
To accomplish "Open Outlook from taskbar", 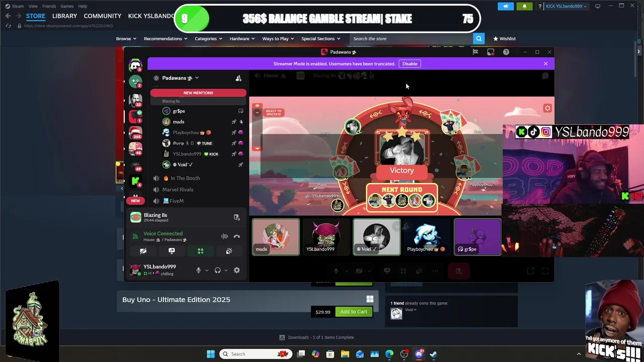I will pyautogui.click(x=360, y=354).
